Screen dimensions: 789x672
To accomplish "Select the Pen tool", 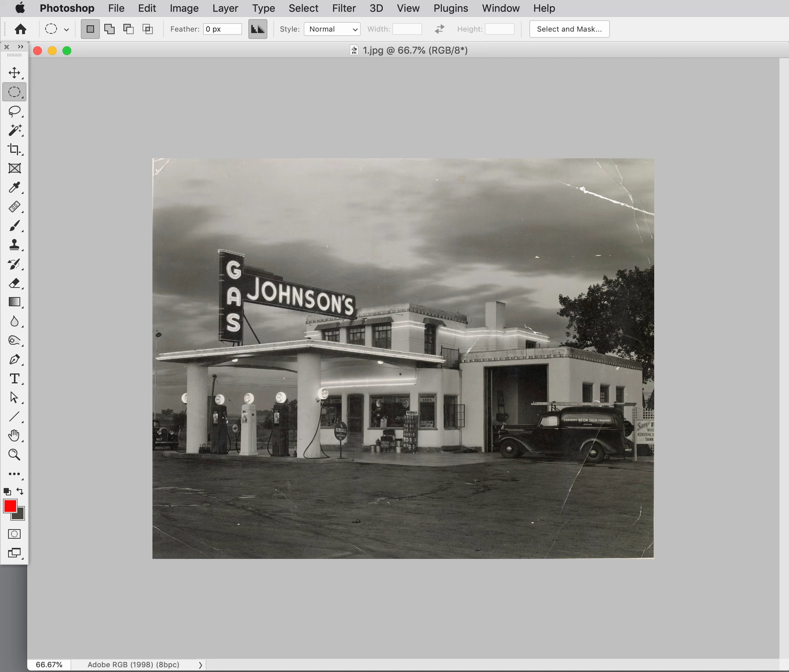I will (x=14, y=360).
